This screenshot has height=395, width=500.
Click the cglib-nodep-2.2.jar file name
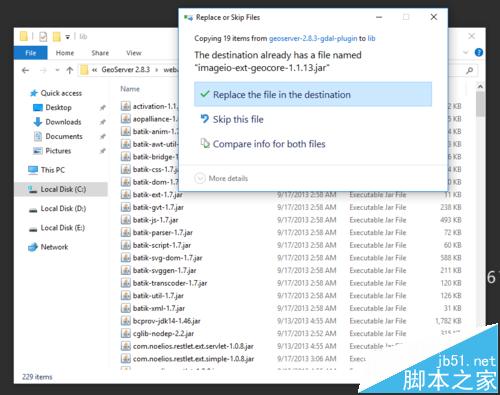pyautogui.click(x=163, y=334)
